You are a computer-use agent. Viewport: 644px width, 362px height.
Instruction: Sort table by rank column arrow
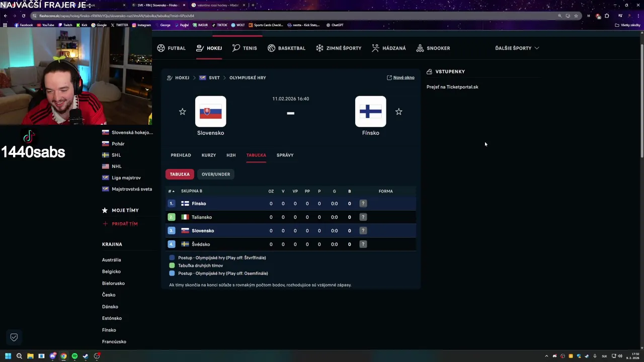pos(172,191)
